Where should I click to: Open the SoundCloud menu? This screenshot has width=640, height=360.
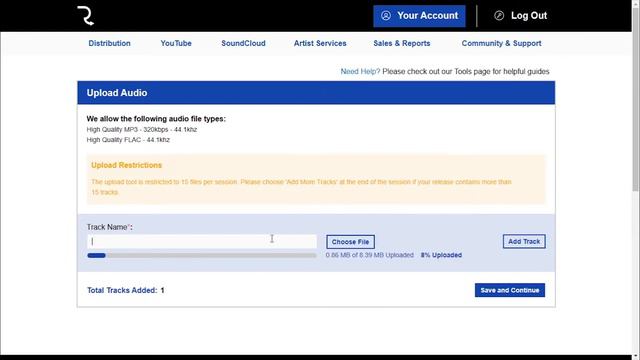pyautogui.click(x=243, y=43)
